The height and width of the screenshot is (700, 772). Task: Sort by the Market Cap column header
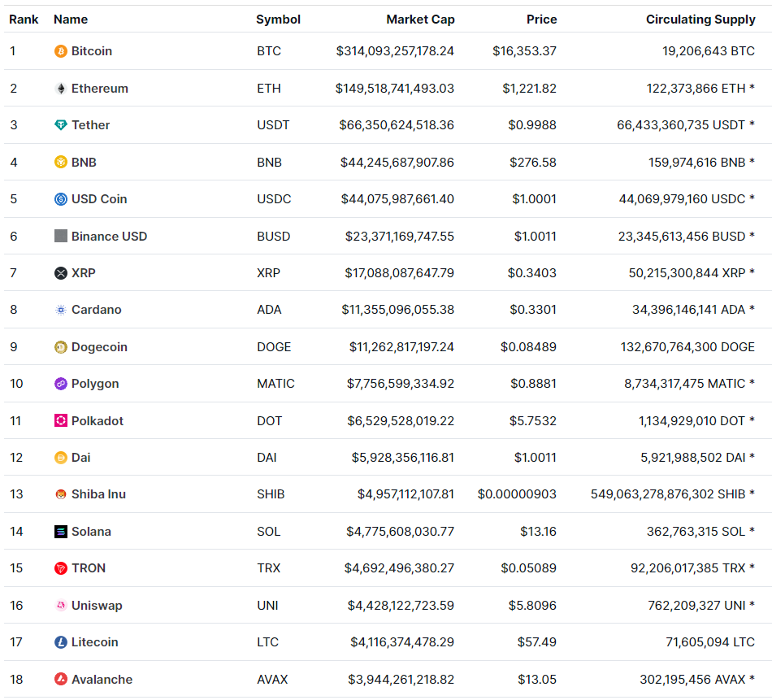(421, 19)
